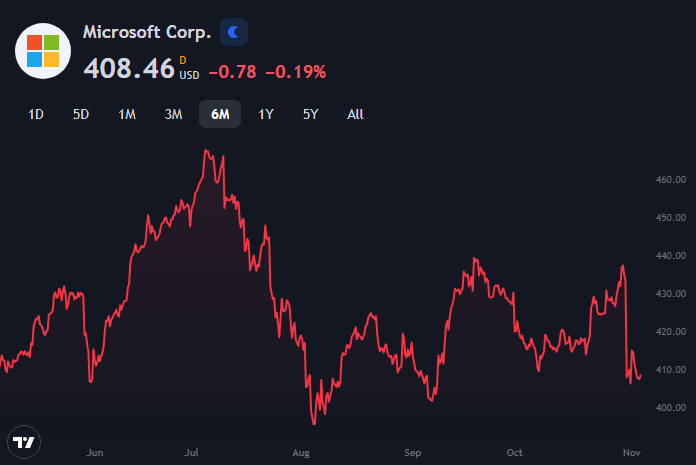
Task: Click the 460.00 price axis label
Action: (671, 180)
